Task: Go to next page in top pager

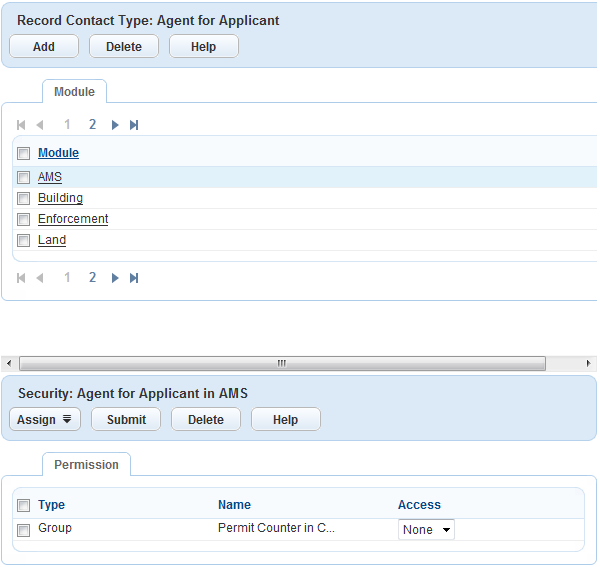Action: (115, 125)
